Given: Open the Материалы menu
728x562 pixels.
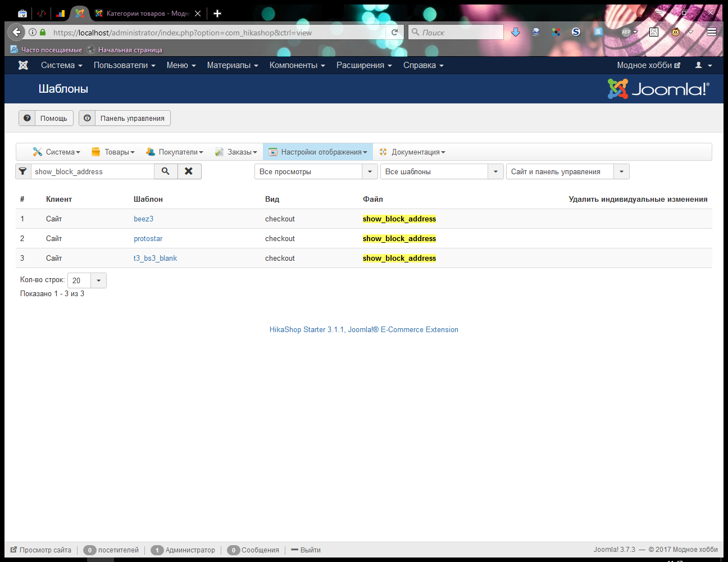Looking at the screenshot, I should tap(233, 65).
